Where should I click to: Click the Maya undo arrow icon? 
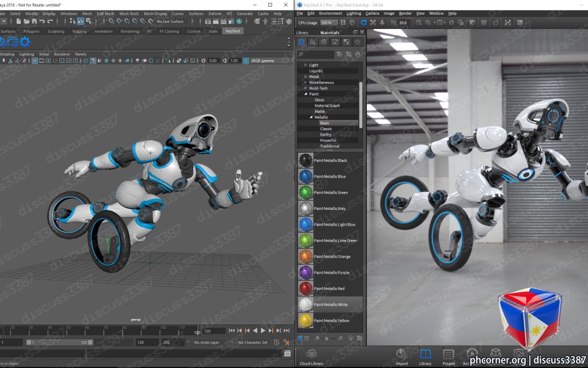coord(42,21)
